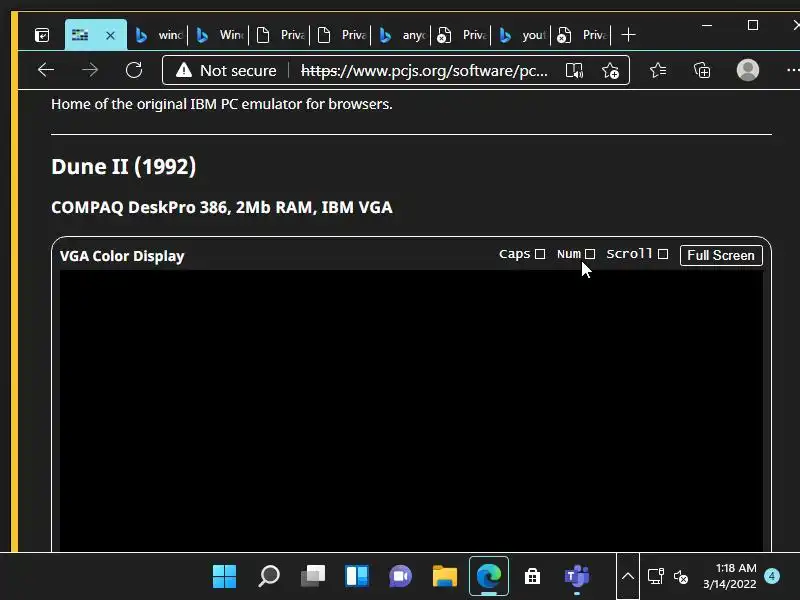Open the Widgets panel icon
Image resolution: width=800 pixels, height=600 pixels.
pos(357,577)
